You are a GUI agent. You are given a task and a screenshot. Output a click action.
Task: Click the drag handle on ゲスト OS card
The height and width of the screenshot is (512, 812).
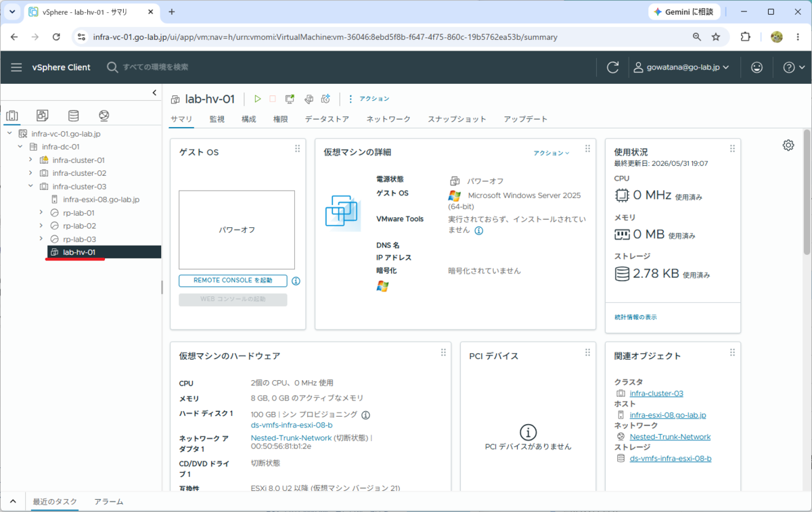[297, 149]
